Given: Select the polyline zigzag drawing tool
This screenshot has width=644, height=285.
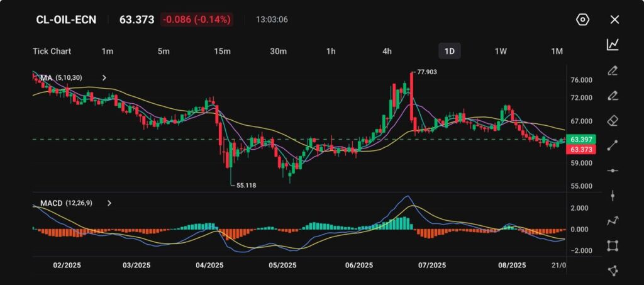Looking at the screenshot, I should click(x=613, y=221).
